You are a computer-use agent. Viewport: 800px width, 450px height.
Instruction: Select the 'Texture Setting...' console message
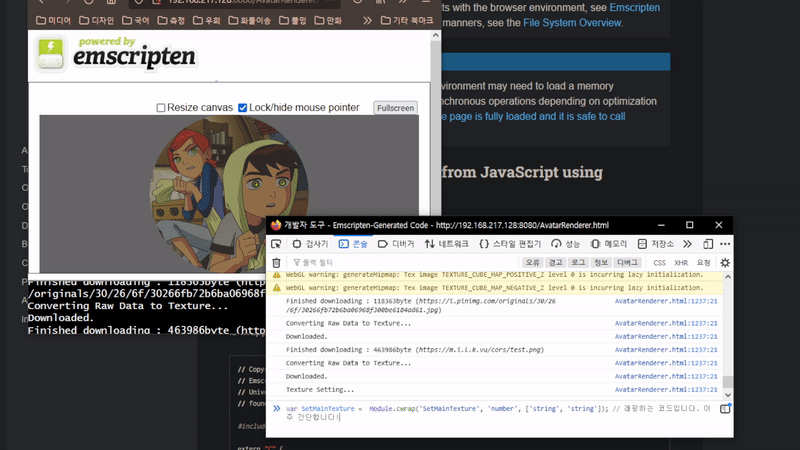(319, 389)
